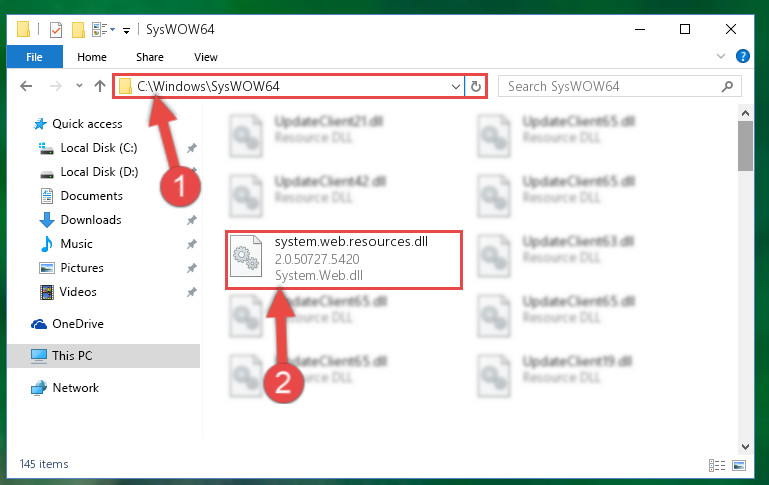The width and height of the screenshot is (769, 485).
Task: Click the scrollbar up arrow
Action: (745, 113)
